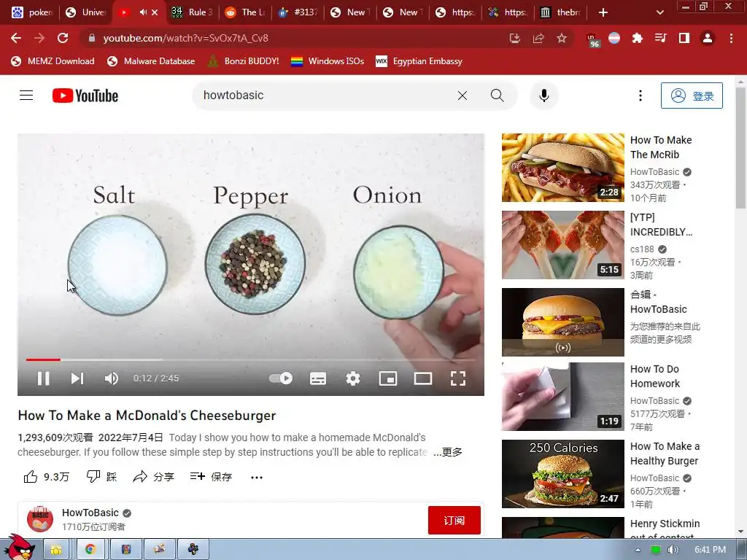Image resolution: width=747 pixels, height=560 pixels.
Task: Click the howtobasic search field
Action: (x=324, y=96)
